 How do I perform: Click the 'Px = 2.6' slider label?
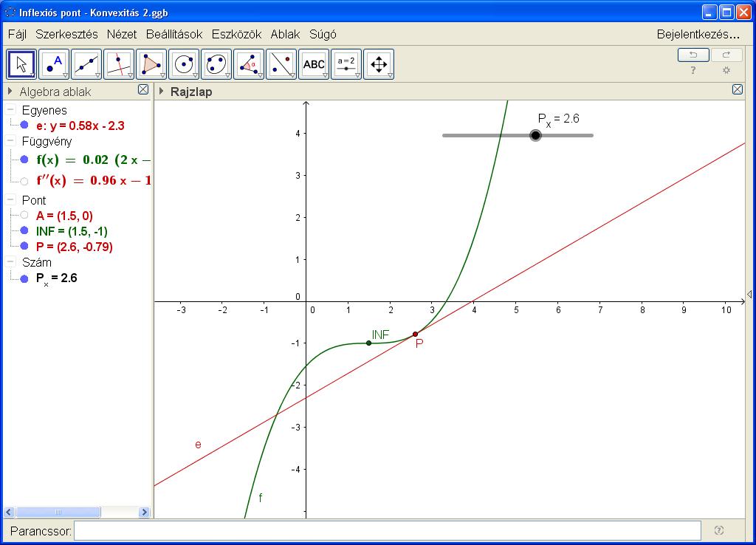pos(558,119)
